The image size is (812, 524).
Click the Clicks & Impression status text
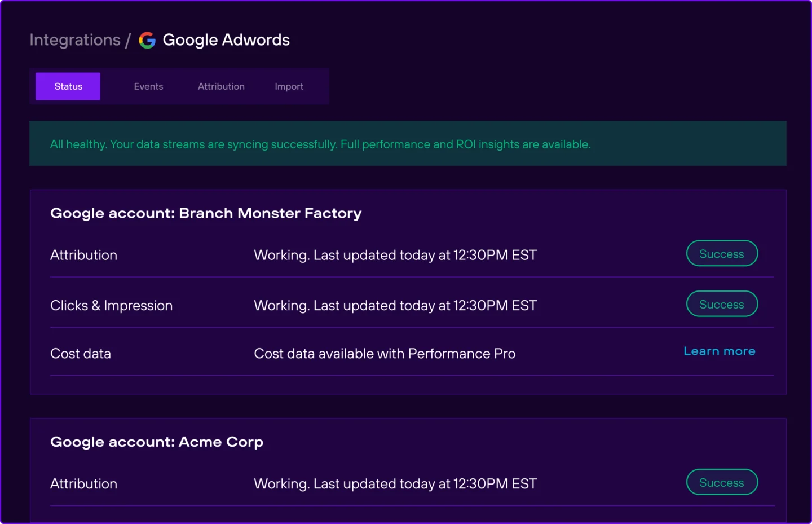[395, 305]
